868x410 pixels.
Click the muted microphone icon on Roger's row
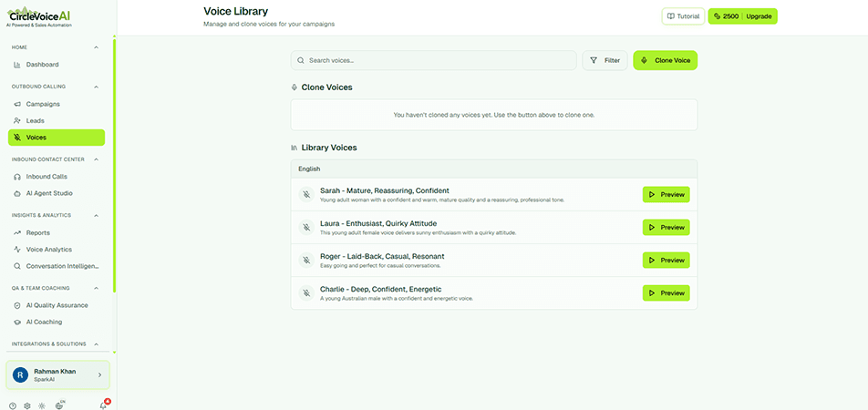coord(306,260)
